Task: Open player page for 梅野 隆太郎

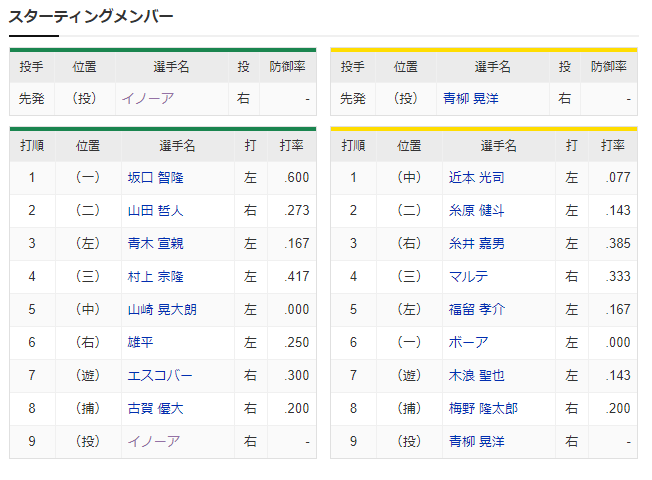Action: pyautogui.click(x=483, y=408)
